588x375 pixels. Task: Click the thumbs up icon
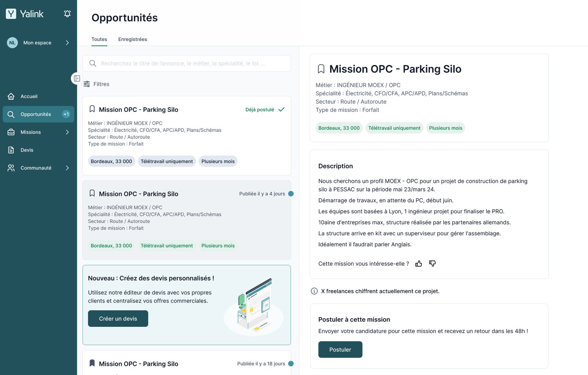(x=419, y=264)
